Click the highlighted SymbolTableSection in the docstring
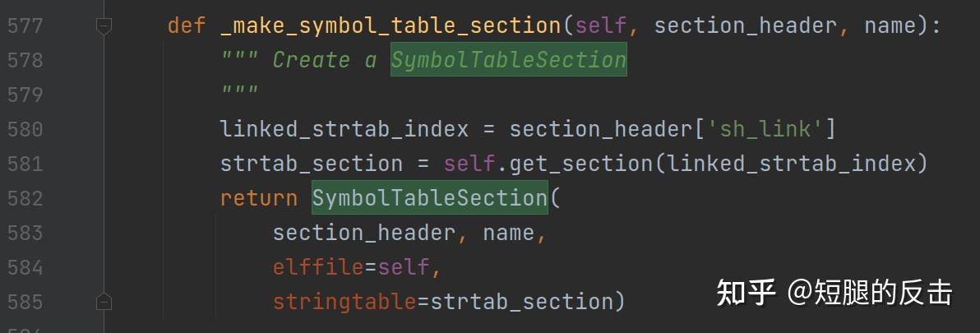The image size is (980, 333). click(508, 60)
